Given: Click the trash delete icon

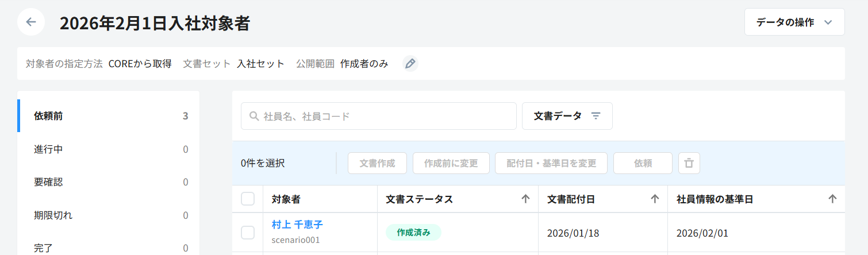Looking at the screenshot, I should click(689, 163).
